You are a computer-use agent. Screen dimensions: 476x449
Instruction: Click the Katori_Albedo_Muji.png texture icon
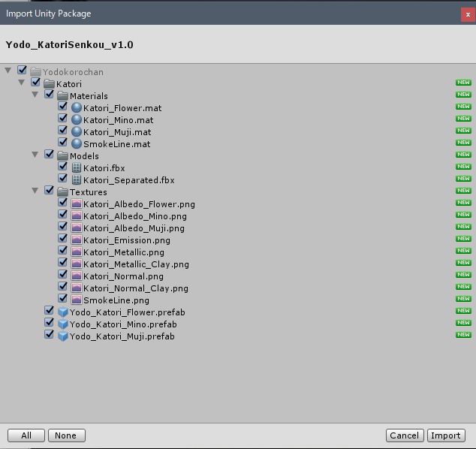click(77, 228)
